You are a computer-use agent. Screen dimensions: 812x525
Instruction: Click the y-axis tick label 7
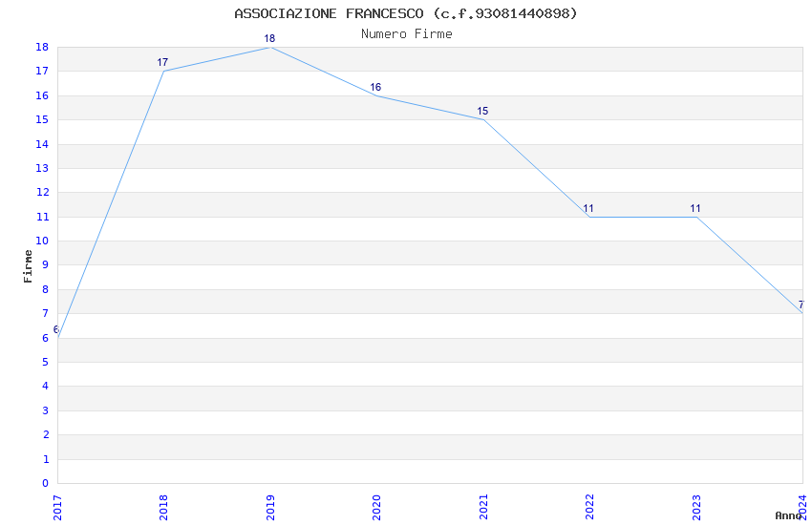[x=46, y=313]
